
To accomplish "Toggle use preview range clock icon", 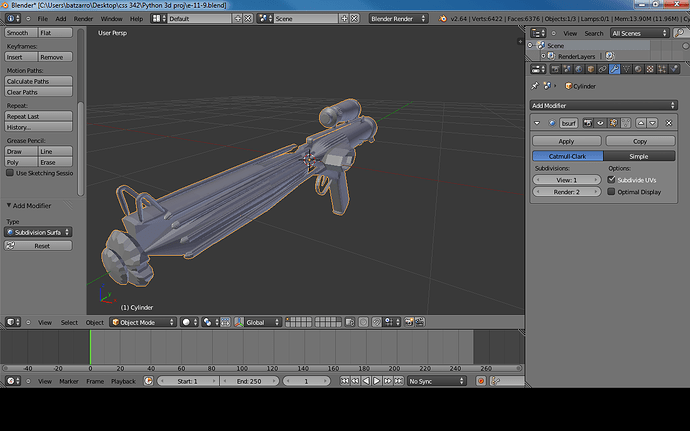I will [x=148, y=381].
